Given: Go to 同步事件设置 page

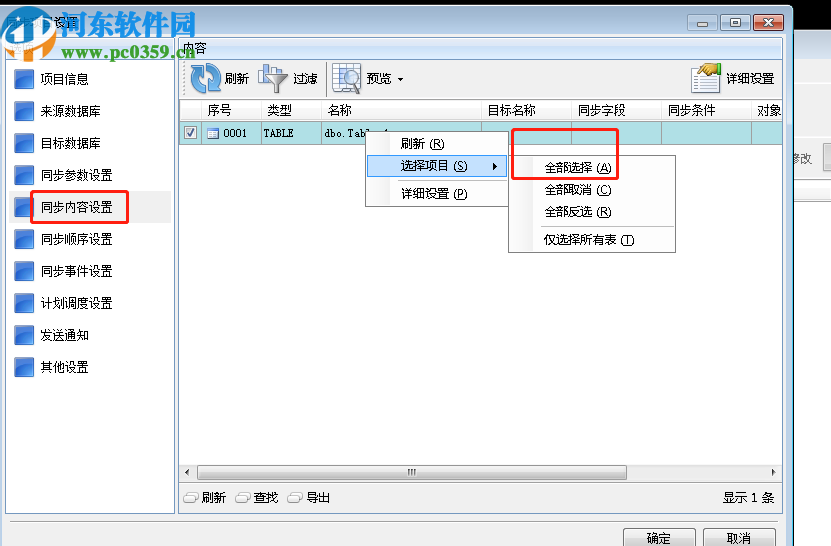Looking at the screenshot, I should click(77, 271).
